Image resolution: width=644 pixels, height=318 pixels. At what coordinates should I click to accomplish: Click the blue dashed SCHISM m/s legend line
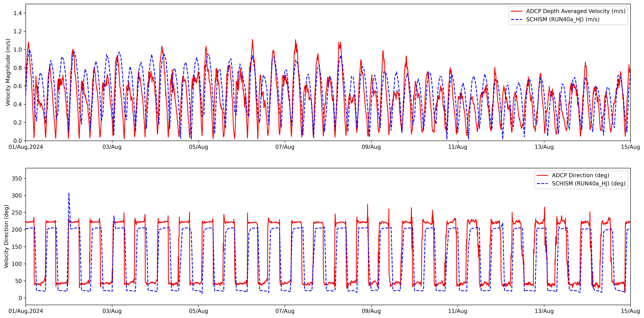pyautogui.click(x=517, y=20)
